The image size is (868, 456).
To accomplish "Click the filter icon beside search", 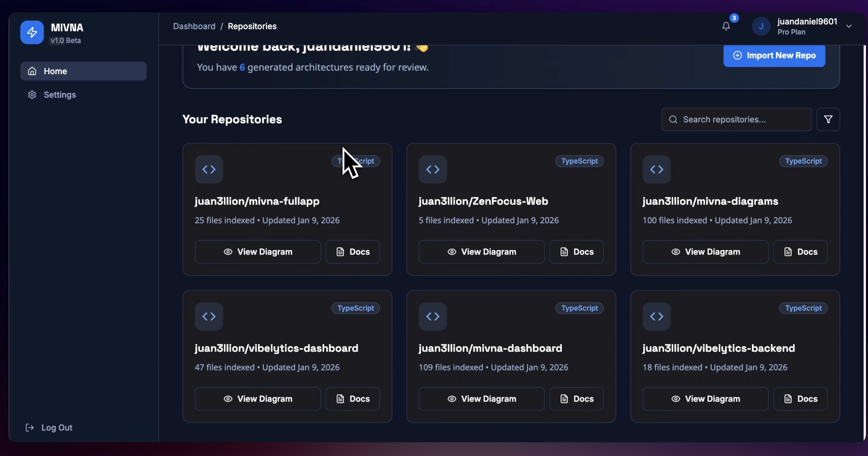I will [828, 119].
